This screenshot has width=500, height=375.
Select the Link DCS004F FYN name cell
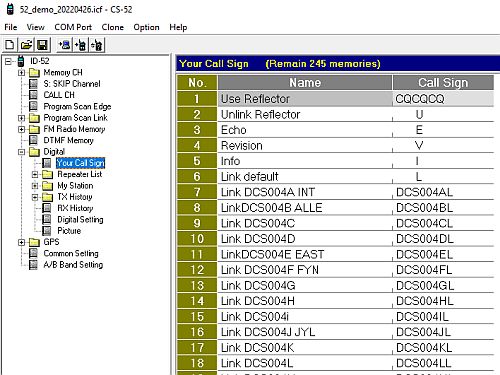305,270
